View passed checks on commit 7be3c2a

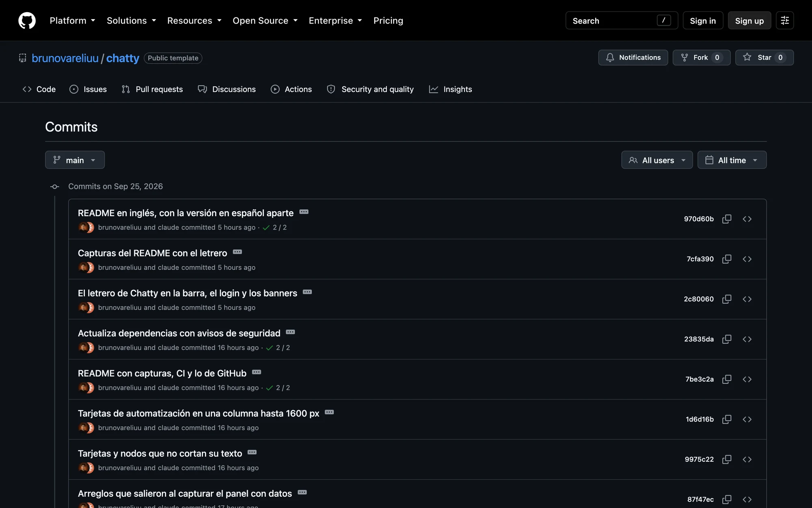coord(278,388)
